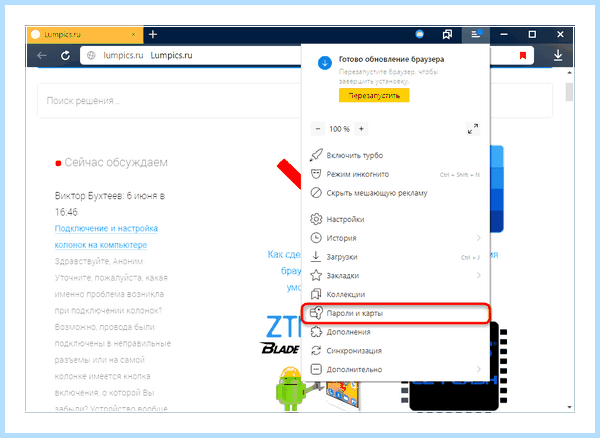Viewport: 600px width, 438px height.
Task: Click the weather icon in title bar
Action: [419, 34]
